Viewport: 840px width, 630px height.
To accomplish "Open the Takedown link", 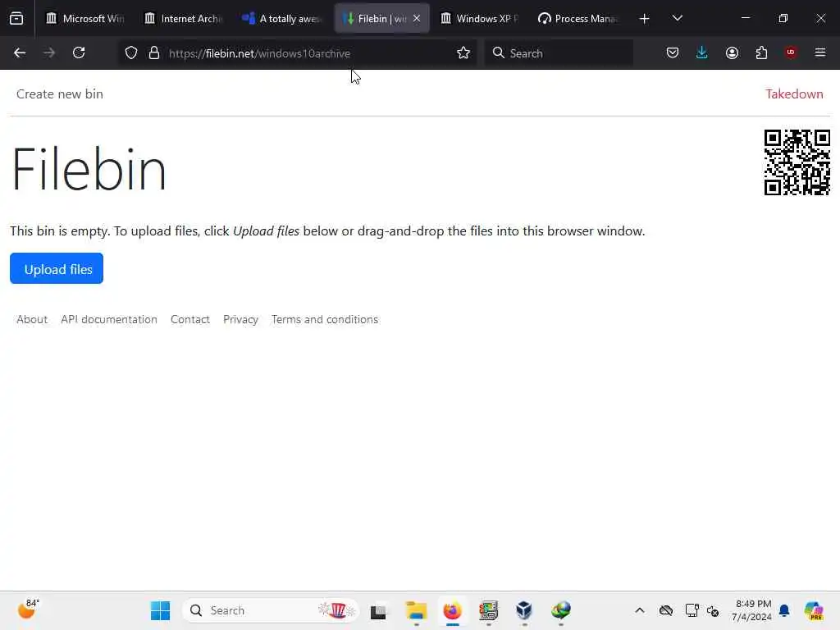I will tap(794, 94).
